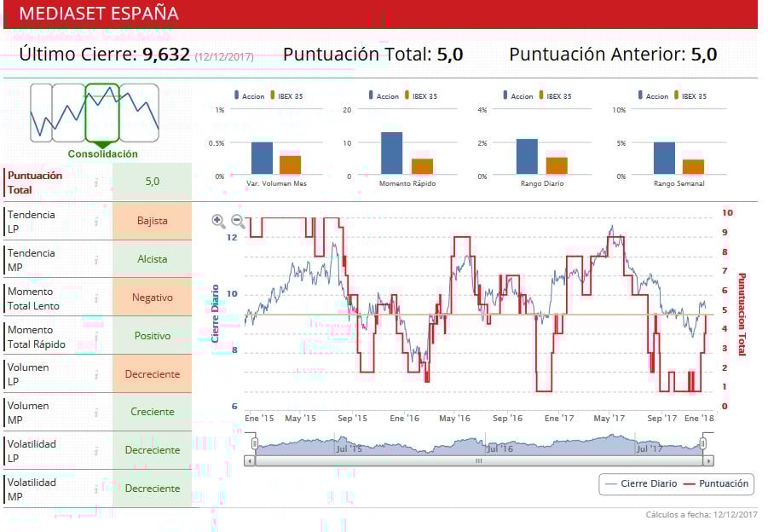This screenshot has width=768, height=532.
Task: Zoom out on the price chart
Action: click(238, 221)
